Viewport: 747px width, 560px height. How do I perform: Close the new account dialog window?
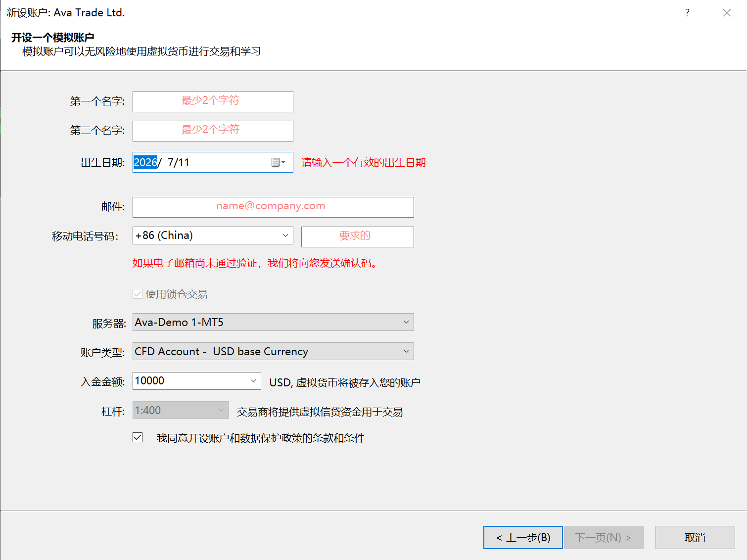pyautogui.click(x=727, y=13)
